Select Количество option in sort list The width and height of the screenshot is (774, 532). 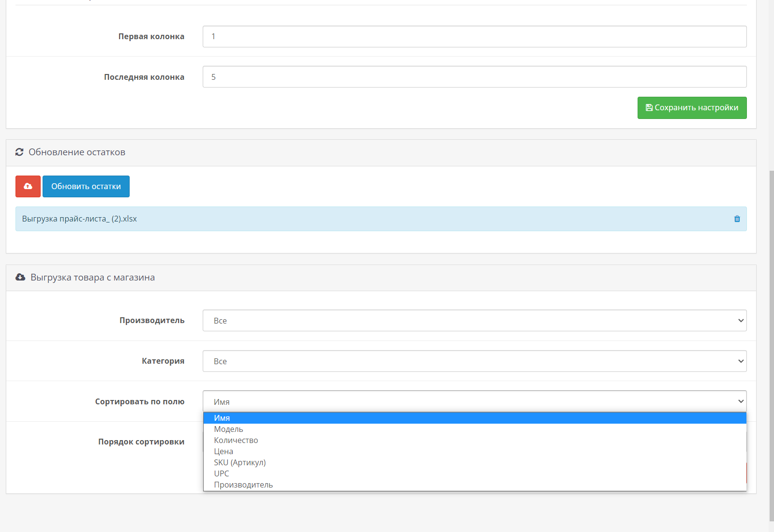(x=475, y=440)
